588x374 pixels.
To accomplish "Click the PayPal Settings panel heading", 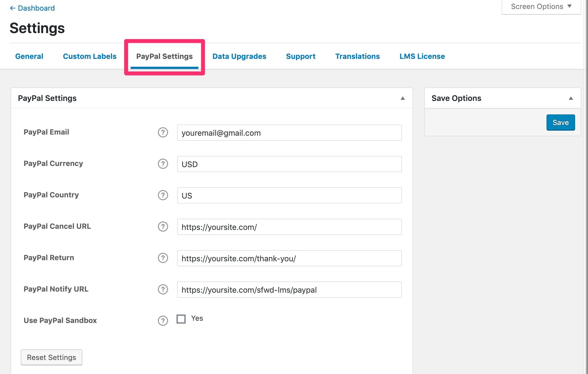I will click(x=47, y=98).
